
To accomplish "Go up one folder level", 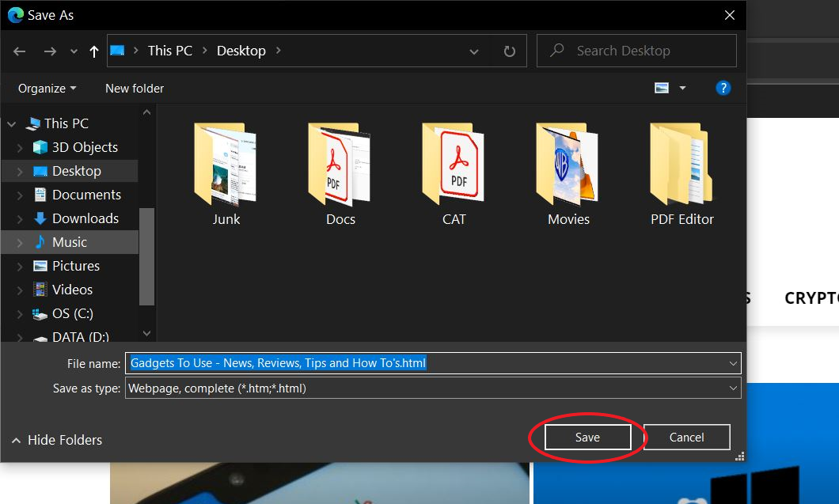I will coord(94,51).
